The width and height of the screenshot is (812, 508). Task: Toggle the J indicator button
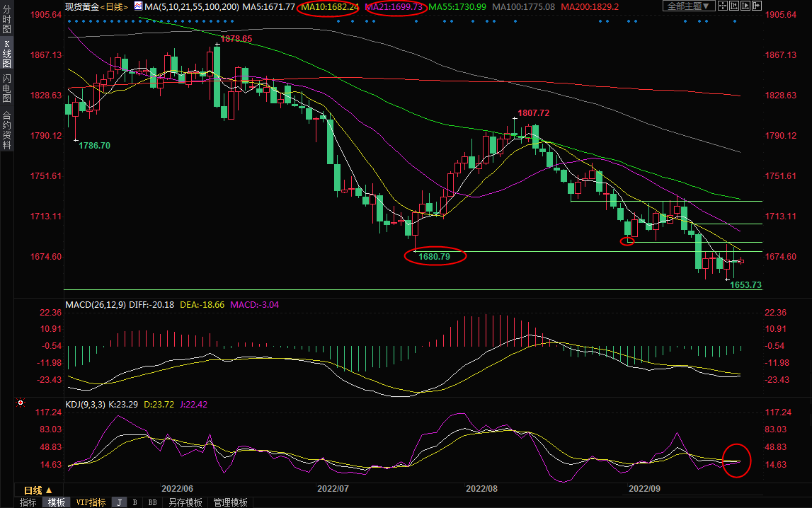pos(119,502)
